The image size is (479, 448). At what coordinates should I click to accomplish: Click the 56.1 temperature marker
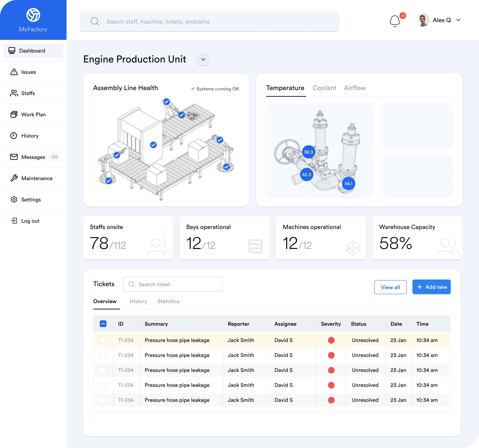(348, 183)
